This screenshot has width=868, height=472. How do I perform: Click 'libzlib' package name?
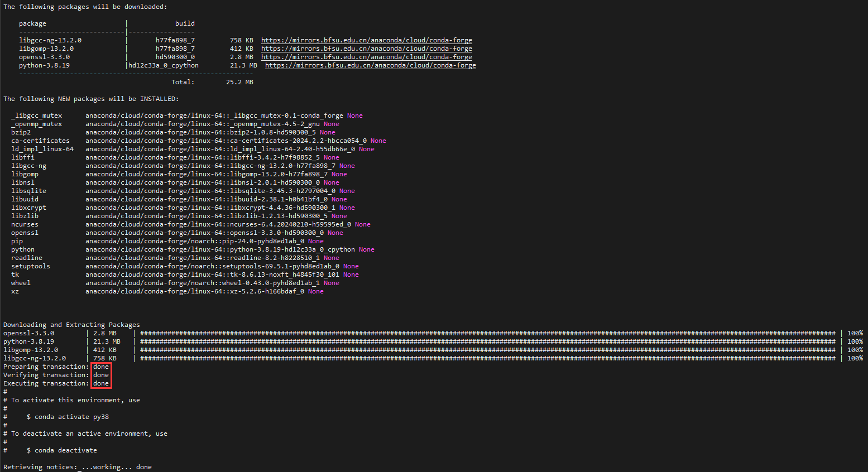point(25,216)
